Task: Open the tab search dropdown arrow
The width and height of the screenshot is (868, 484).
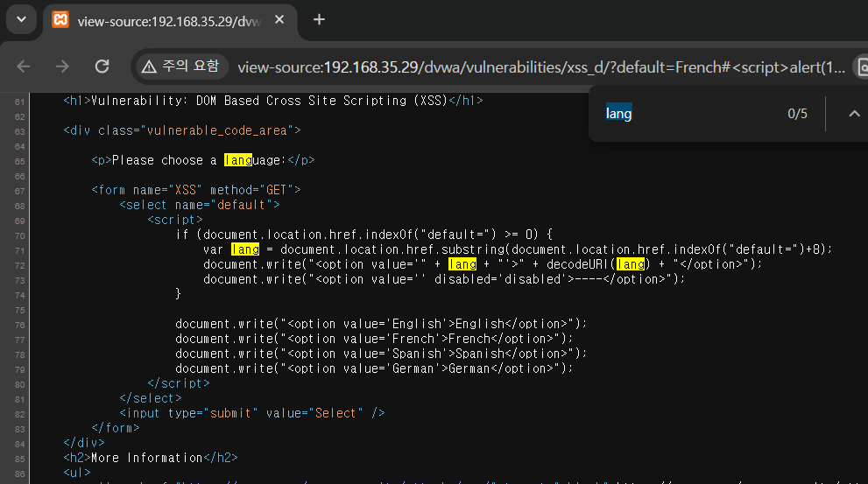Action: pos(22,19)
